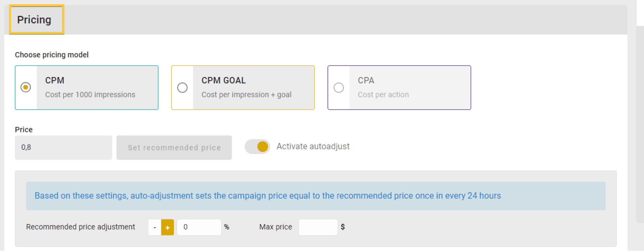
Task: Select the CPM radio button
Action: [26, 87]
